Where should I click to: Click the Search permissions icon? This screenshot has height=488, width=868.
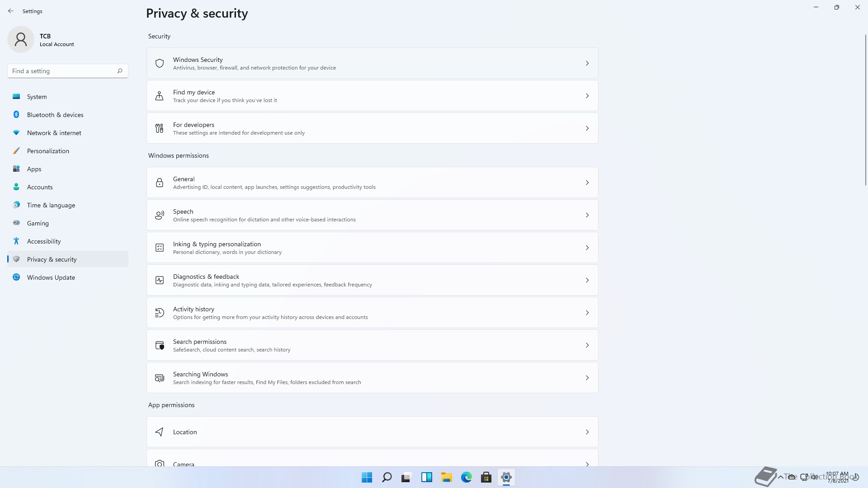160,345
